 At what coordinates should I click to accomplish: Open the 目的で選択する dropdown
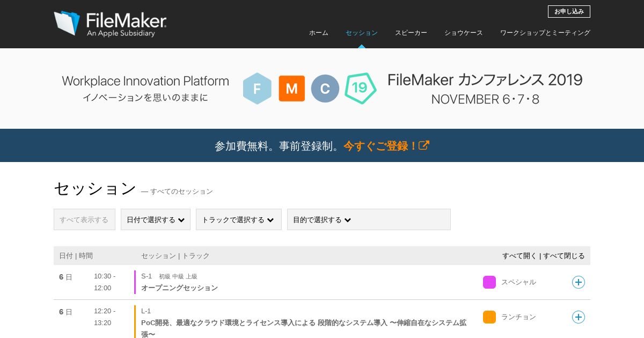tap(369, 219)
